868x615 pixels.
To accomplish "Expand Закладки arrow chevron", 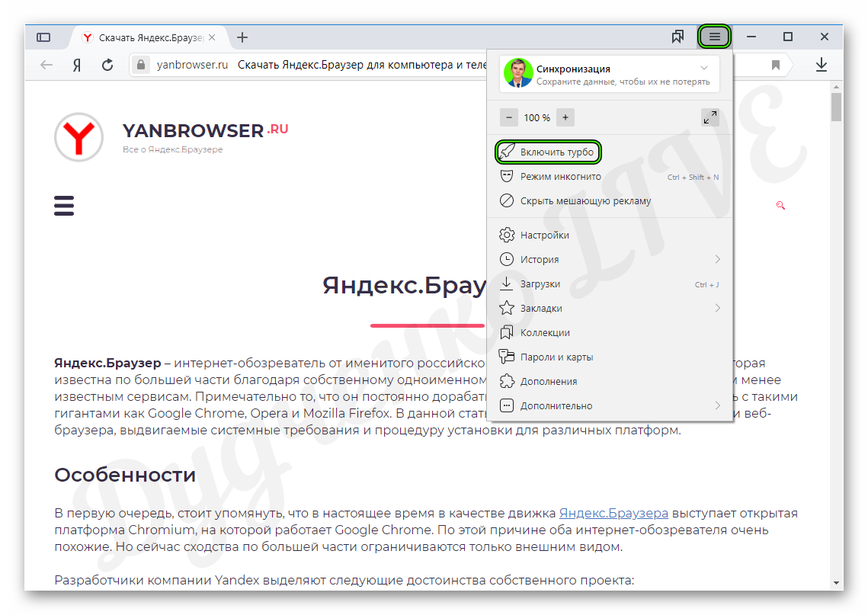I will pyautogui.click(x=717, y=308).
